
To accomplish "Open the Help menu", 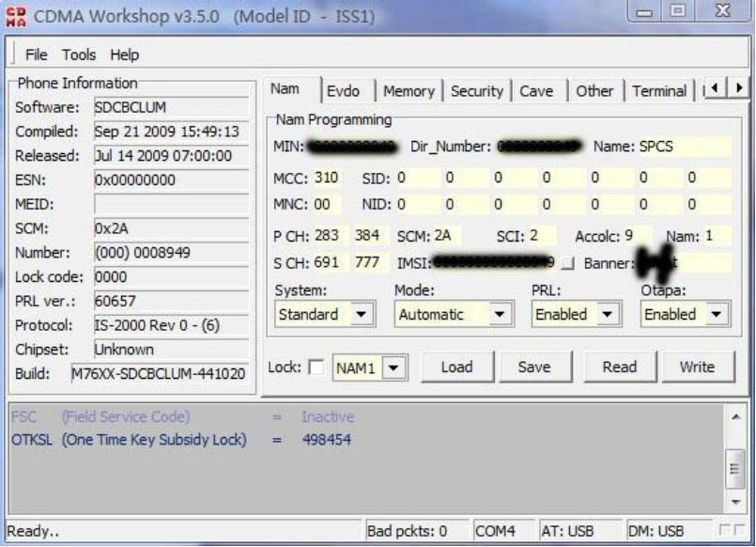I will click(124, 55).
